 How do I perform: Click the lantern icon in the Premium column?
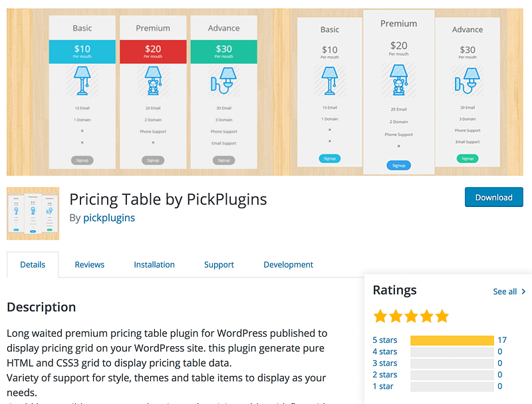point(152,81)
